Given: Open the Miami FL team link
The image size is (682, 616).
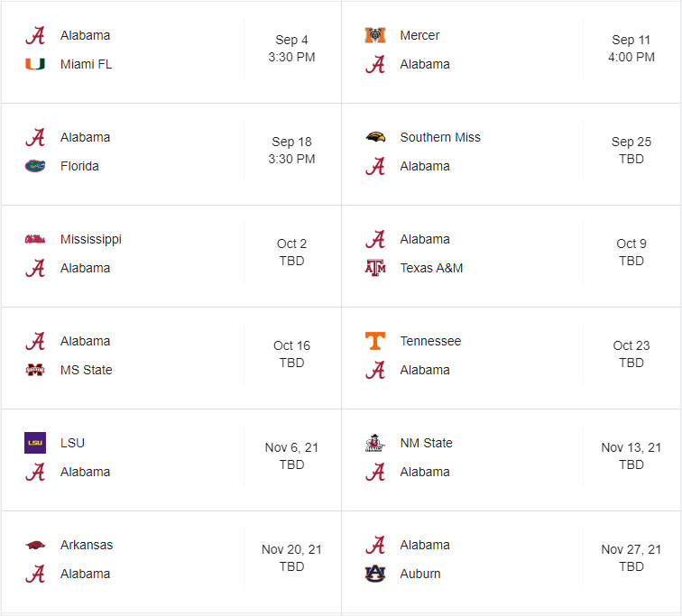Looking at the screenshot, I should click(86, 64).
